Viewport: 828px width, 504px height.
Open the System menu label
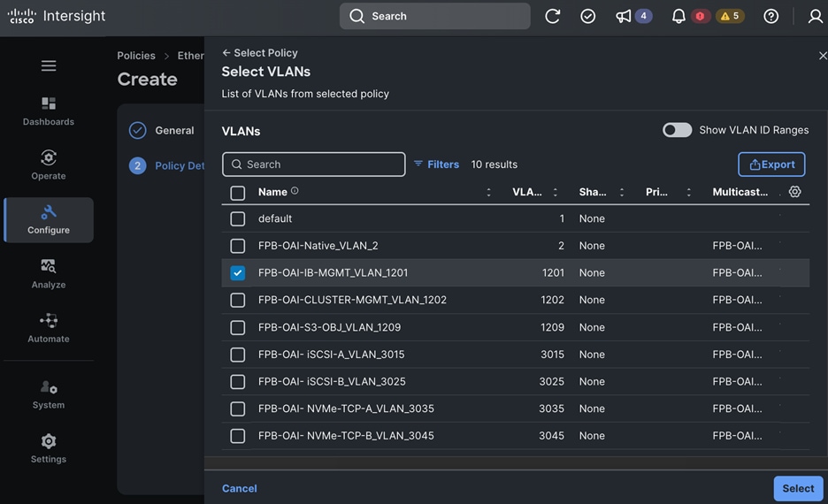tap(49, 405)
